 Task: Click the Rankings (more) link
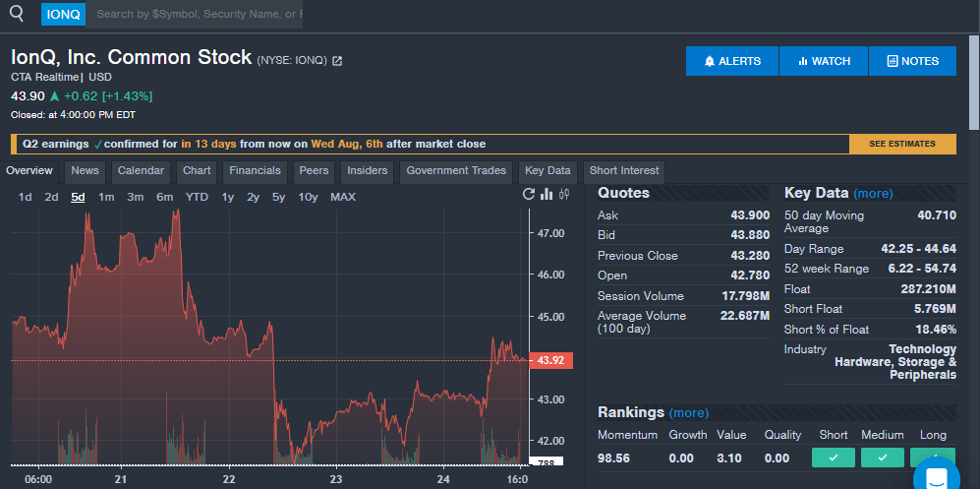point(689,413)
